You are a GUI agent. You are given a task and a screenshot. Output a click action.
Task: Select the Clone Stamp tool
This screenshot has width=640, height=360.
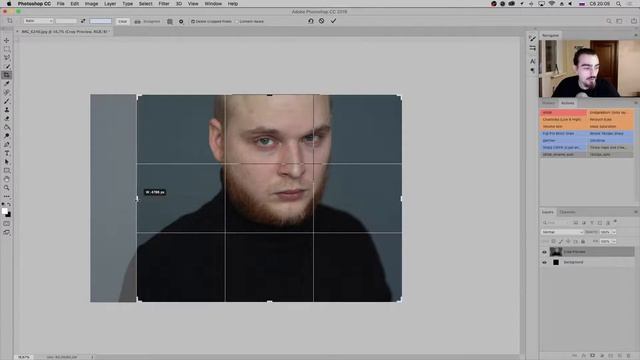(x=7, y=110)
